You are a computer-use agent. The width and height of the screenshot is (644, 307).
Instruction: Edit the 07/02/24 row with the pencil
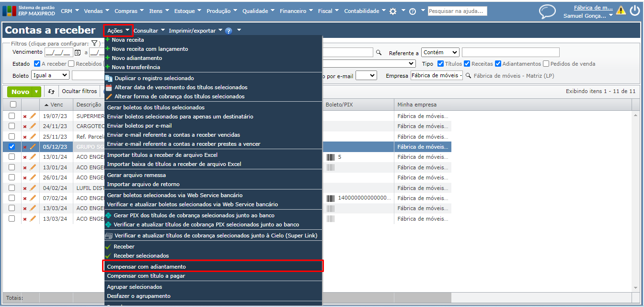click(33, 198)
